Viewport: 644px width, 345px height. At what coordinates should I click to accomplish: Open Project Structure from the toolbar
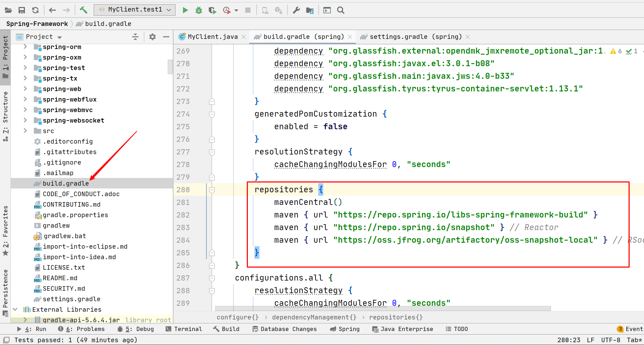pyautogui.click(x=310, y=10)
